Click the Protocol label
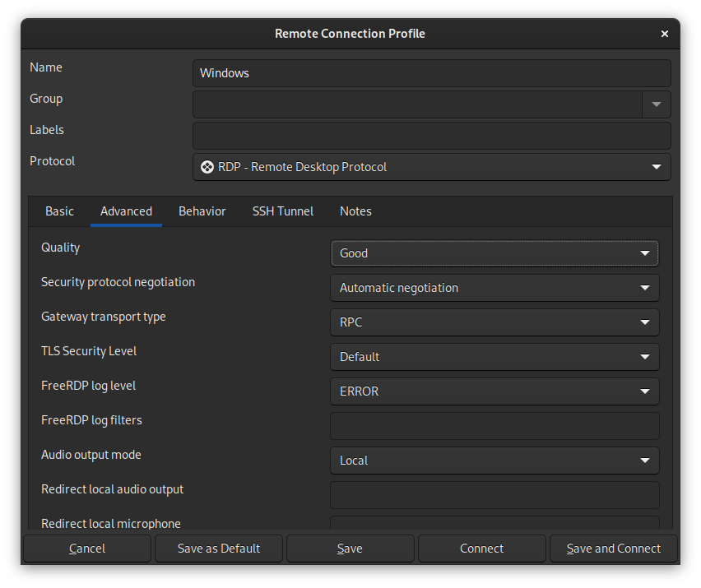 pyautogui.click(x=52, y=161)
